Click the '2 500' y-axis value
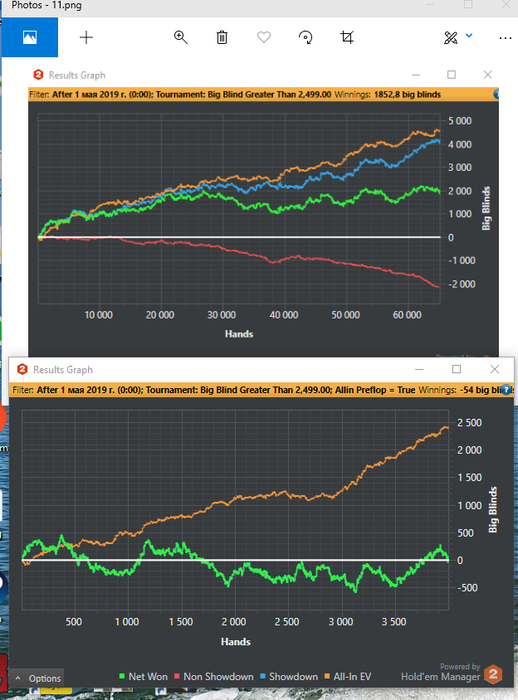Screen dimensions: 518x700 click(469, 422)
